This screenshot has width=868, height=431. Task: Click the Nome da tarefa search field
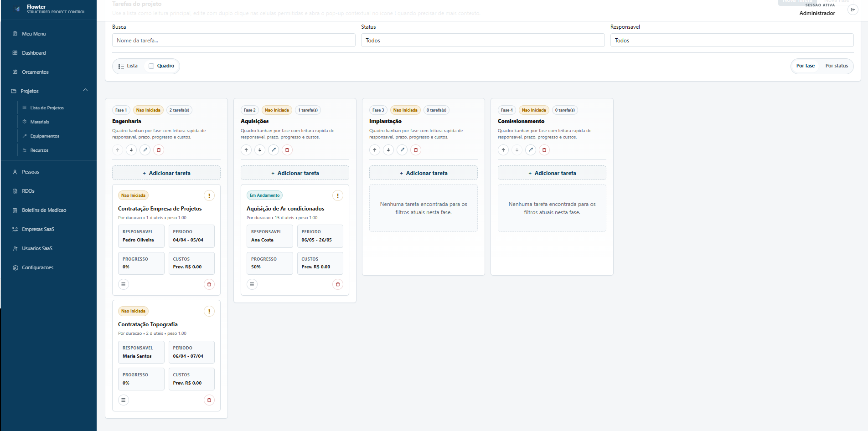tap(233, 40)
